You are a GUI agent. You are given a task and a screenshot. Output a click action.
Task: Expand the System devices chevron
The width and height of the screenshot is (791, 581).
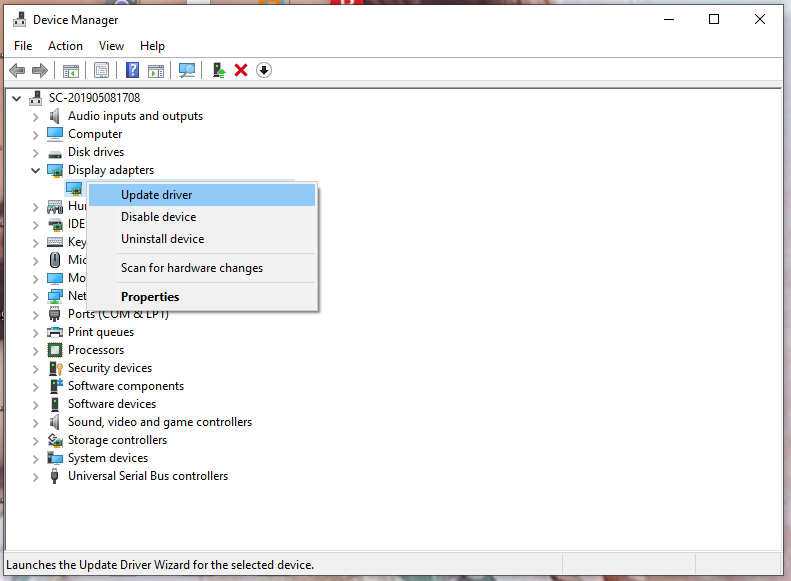point(35,459)
